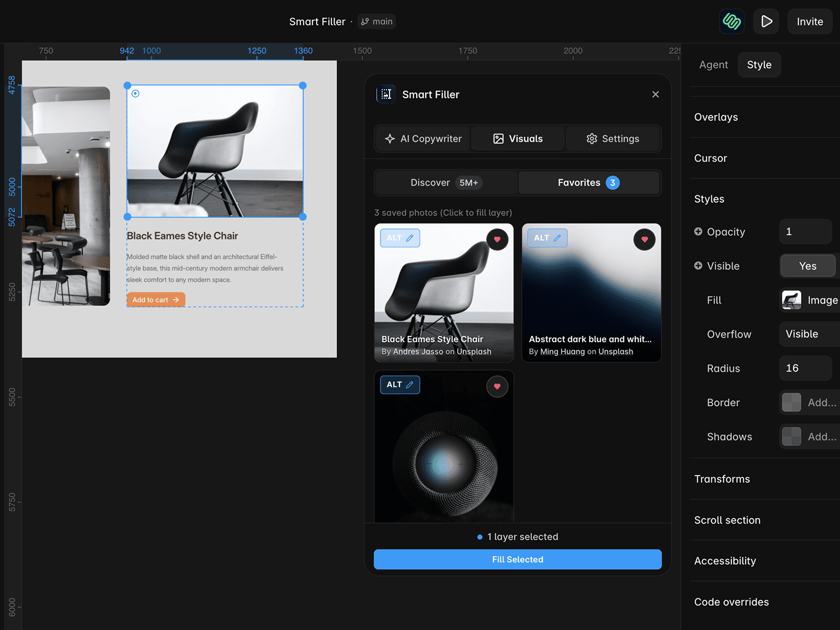This screenshot has height=630, width=840.
Task: Switch to Discover photos
Action: (x=446, y=183)
